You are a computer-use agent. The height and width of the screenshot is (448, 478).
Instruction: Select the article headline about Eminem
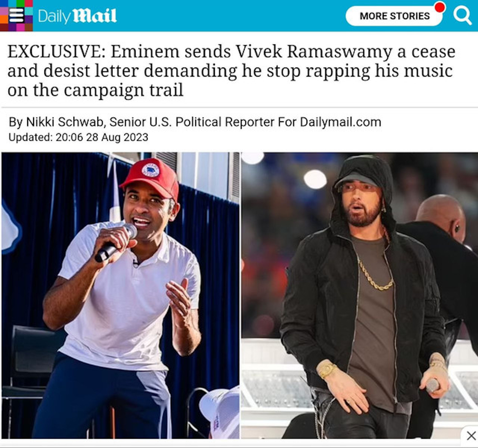[231, 71]
